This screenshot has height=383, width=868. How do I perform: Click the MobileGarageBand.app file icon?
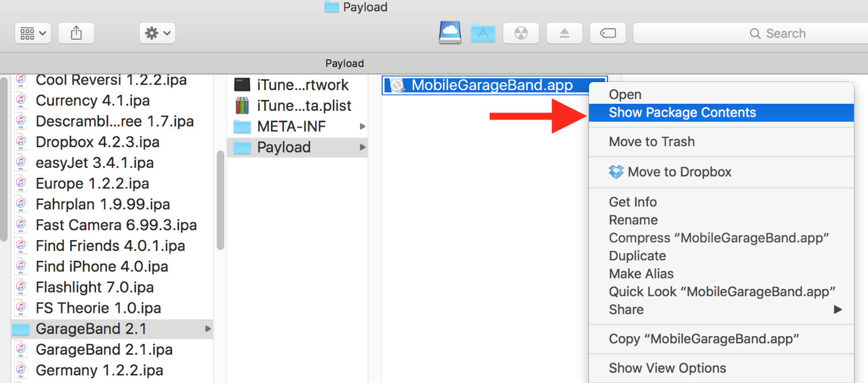(398, 85)
